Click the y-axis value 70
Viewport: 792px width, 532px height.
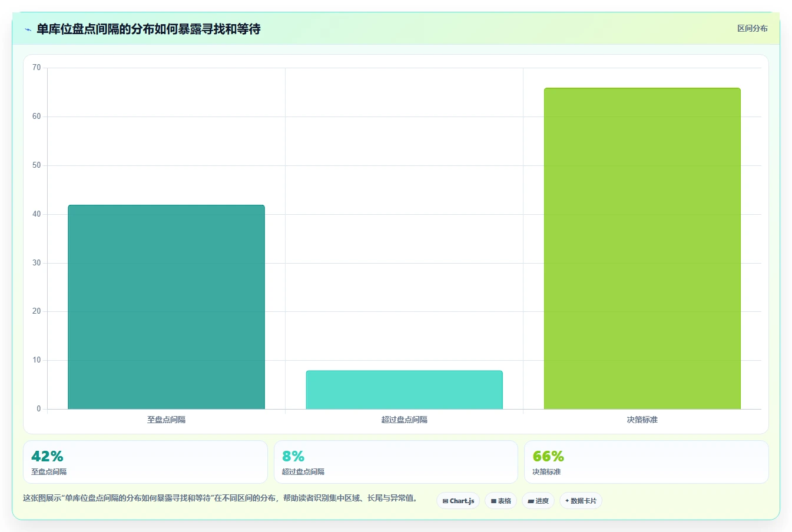point(37,68)
